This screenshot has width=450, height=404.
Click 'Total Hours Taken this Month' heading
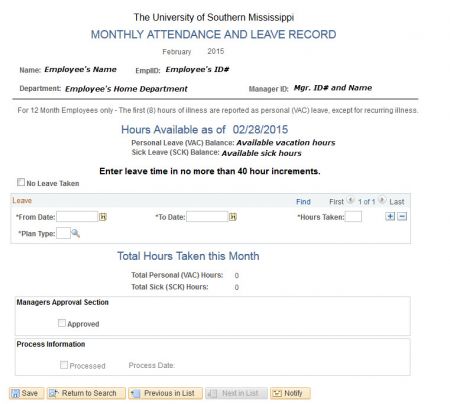click(x=188, y=256)
